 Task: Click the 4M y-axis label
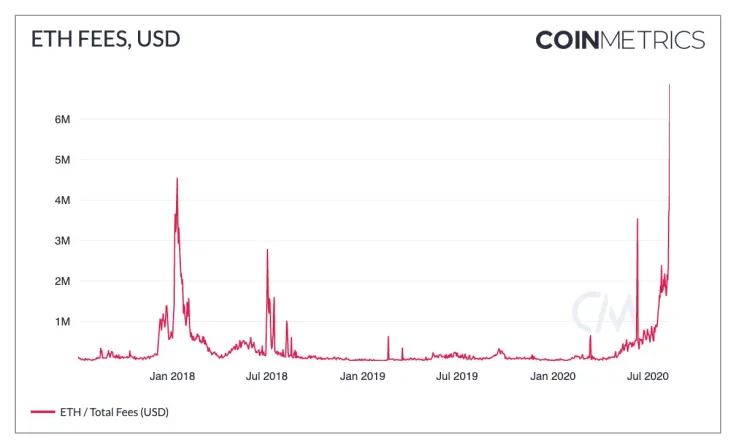pyautogui.click(x=62, y=200)
